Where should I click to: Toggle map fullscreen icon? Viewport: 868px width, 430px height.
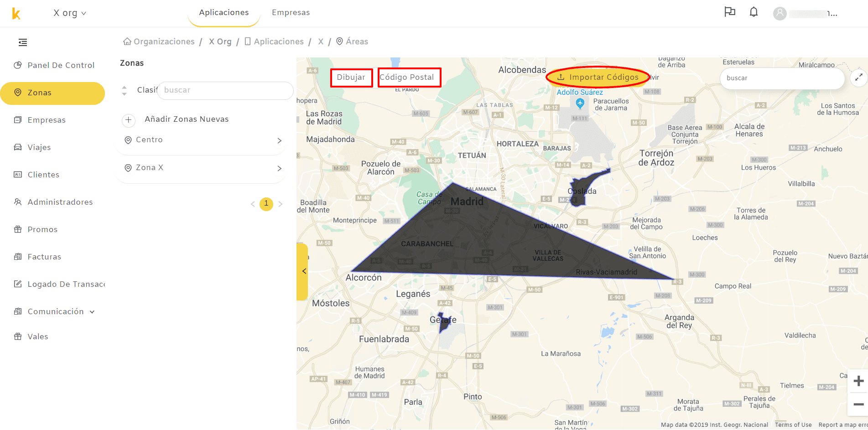(859, 77)
